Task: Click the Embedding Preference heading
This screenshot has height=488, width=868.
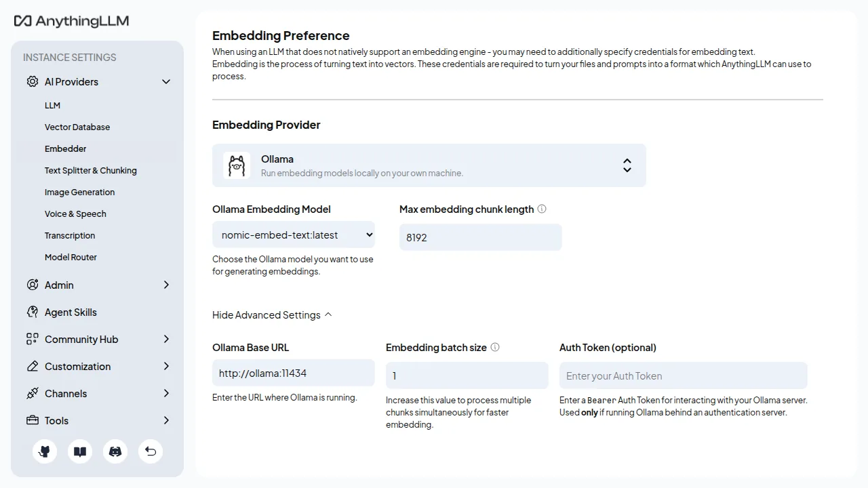Action: click(281, 35)
